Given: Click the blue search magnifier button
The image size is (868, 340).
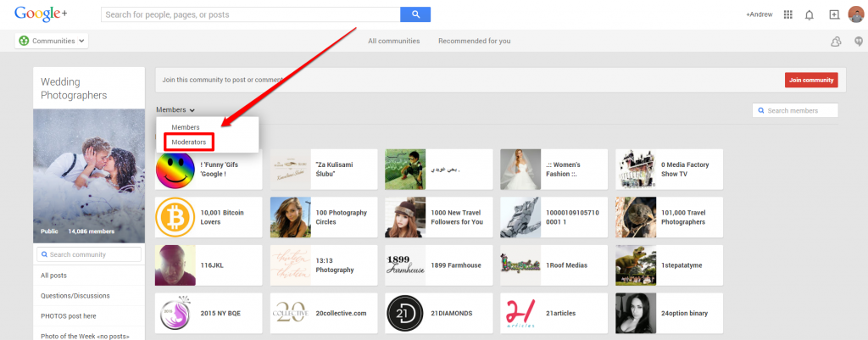Looking at the screenshot, I should (x=415, y=14).
